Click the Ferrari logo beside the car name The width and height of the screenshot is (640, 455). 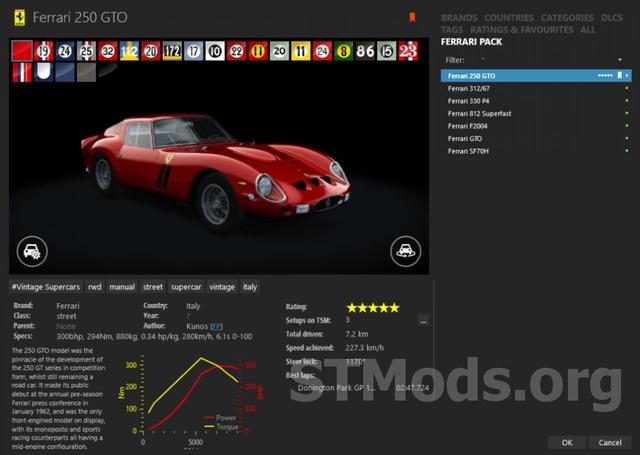[17, 18]
